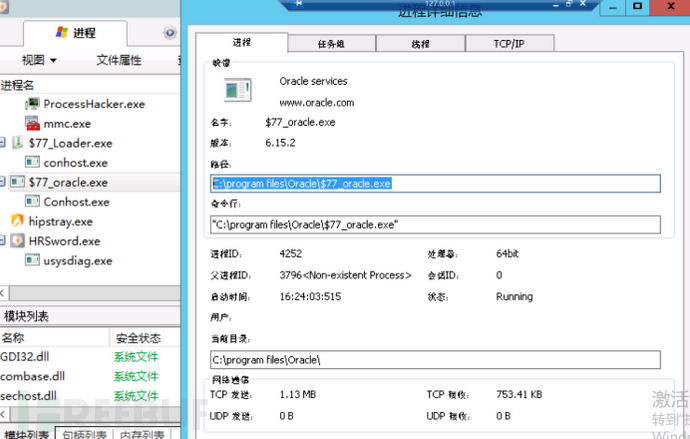
Task: Click the usysdiag.exe icon
Action: coord(32,260)
